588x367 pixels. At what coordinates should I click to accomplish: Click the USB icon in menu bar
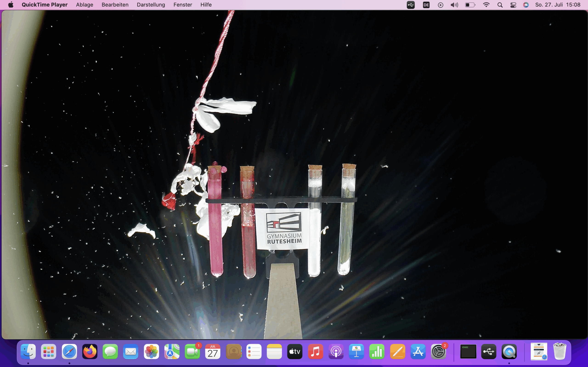point(411,5)
